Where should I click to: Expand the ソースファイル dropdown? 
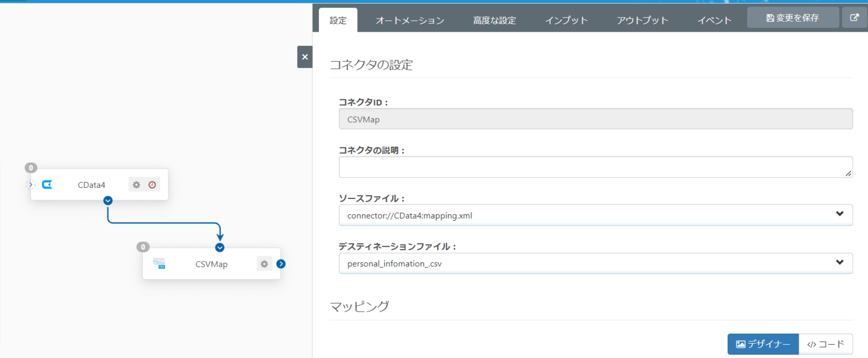[840, 214]
